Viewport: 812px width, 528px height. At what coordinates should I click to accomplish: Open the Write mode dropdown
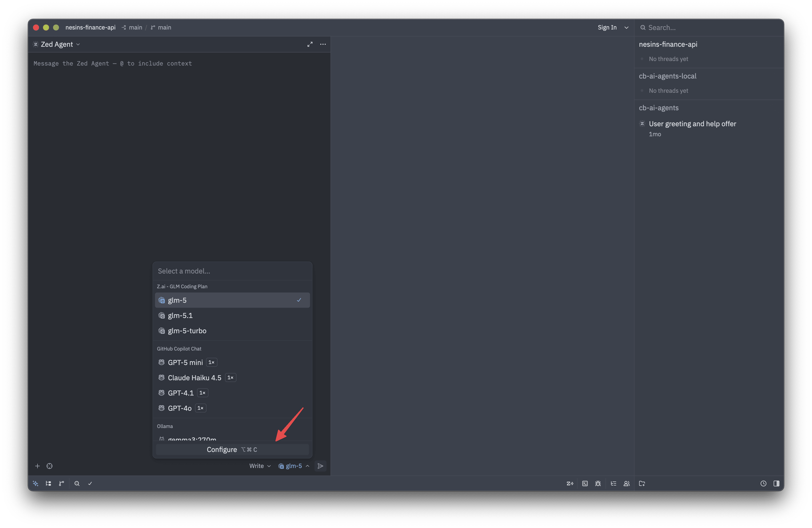260,466
